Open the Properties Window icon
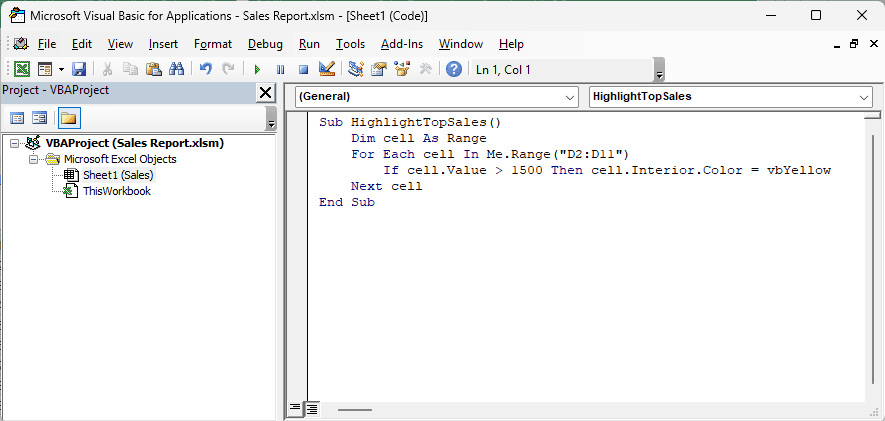 [379, 69]
